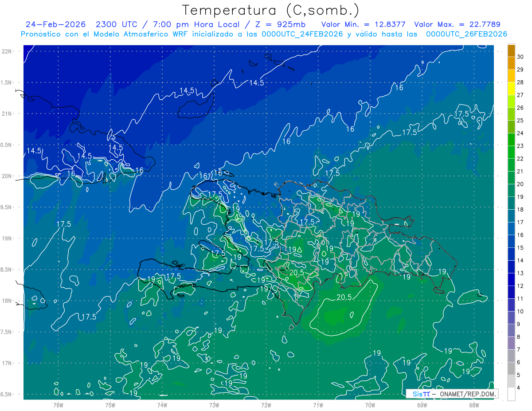Click '0000UTC_26FEB2026' valid-until time

(x=466, y=34)
